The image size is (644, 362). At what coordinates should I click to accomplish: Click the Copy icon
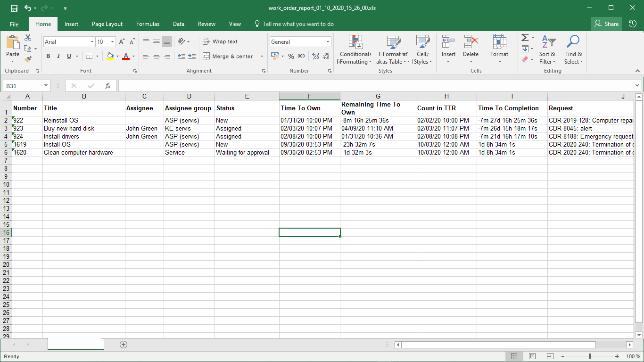tap(27, 49)
